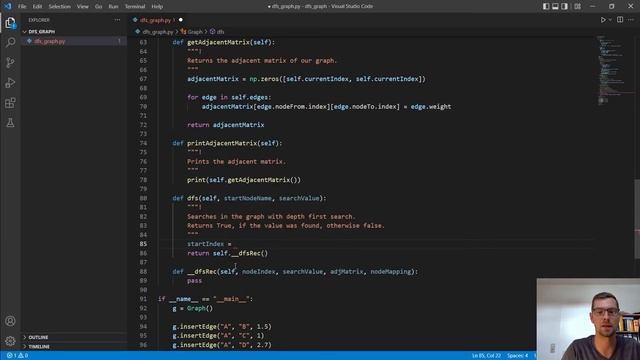
Task: Click the Python file icon on the editor tab
Action: point(135,20)
